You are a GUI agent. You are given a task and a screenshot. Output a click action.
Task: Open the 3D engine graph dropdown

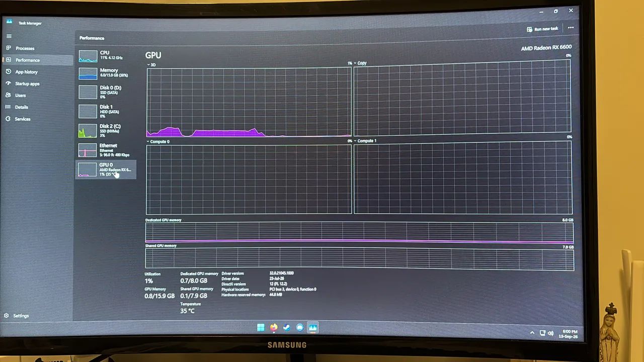pyautogui.click(x=151, y=65)
